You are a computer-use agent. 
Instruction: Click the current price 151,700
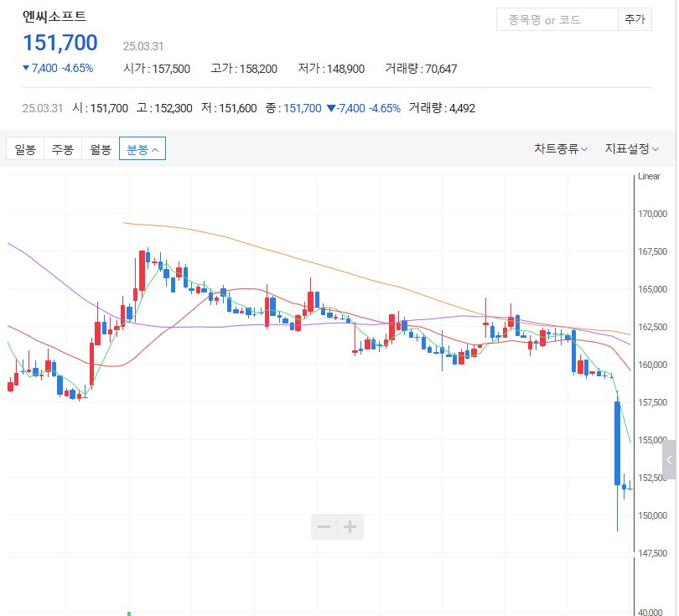point(60,43)
